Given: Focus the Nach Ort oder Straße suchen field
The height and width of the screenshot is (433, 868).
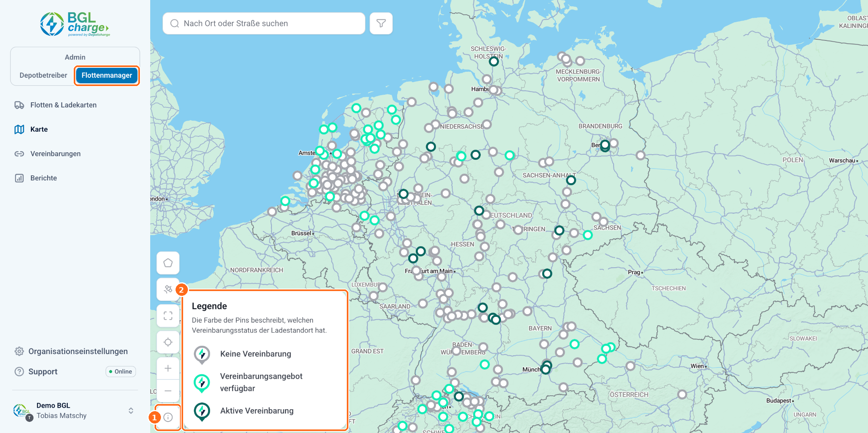Looking at the screenshot, I should coord(264,23).
